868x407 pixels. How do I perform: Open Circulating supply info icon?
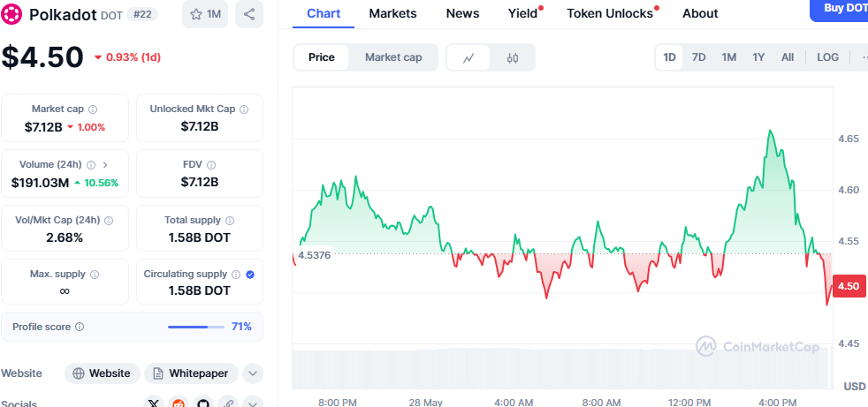[x=236, y=275]
